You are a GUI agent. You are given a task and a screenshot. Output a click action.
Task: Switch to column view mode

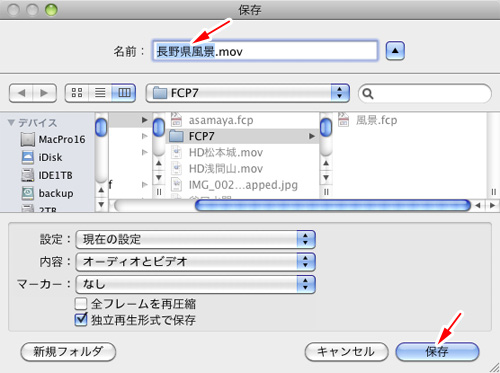click(x=124, y=93)
